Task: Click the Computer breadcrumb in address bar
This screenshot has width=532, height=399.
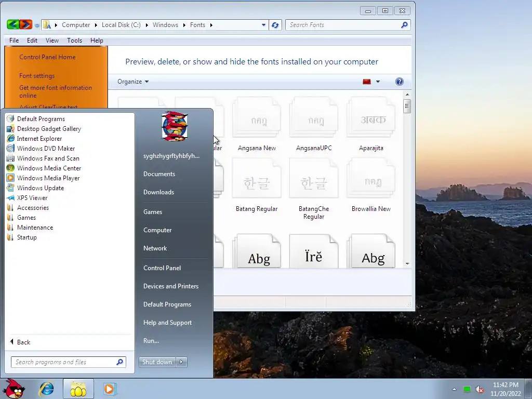Action: tap(76, 25)
